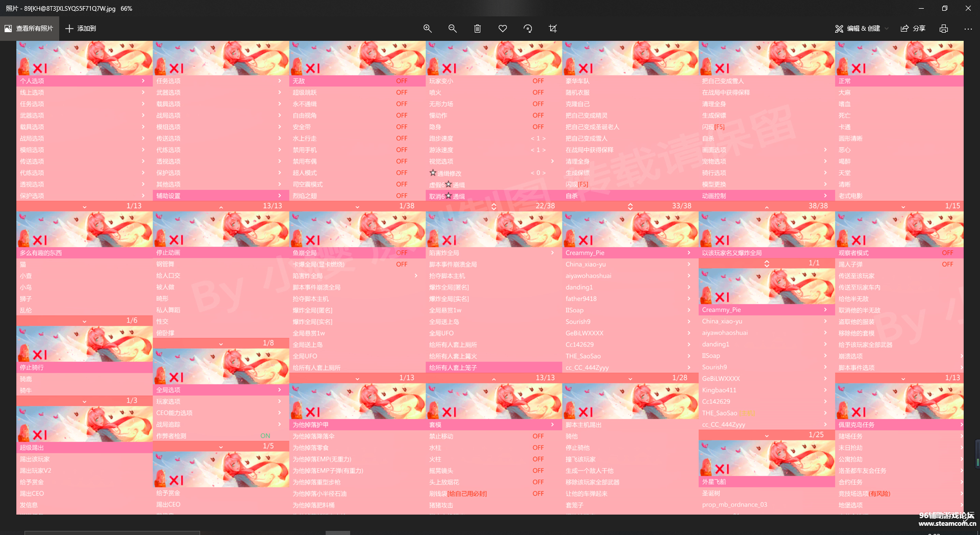Screen dimensions: 980x535
Task: Toggle the 无敌 OFF switch
Action: [402, 81]
